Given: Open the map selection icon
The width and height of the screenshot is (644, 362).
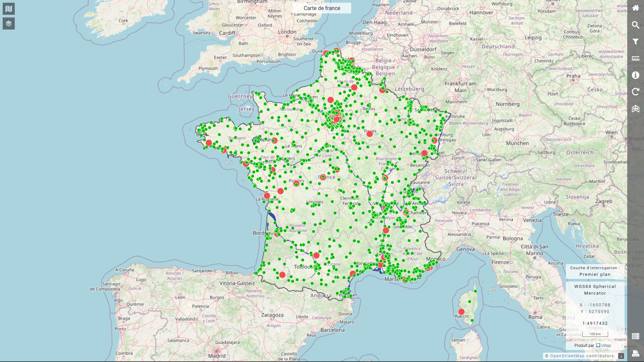Looking at the screenshot, I should (9, 9).
